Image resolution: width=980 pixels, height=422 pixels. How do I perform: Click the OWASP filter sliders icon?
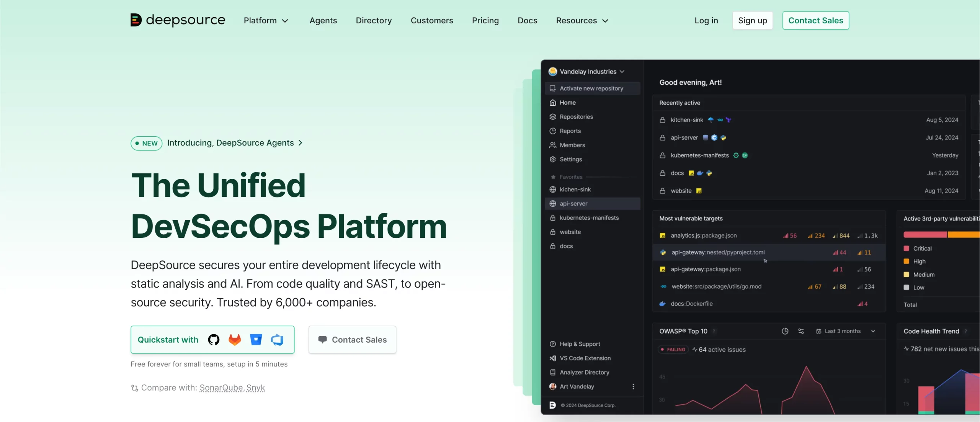click(801, 331)
